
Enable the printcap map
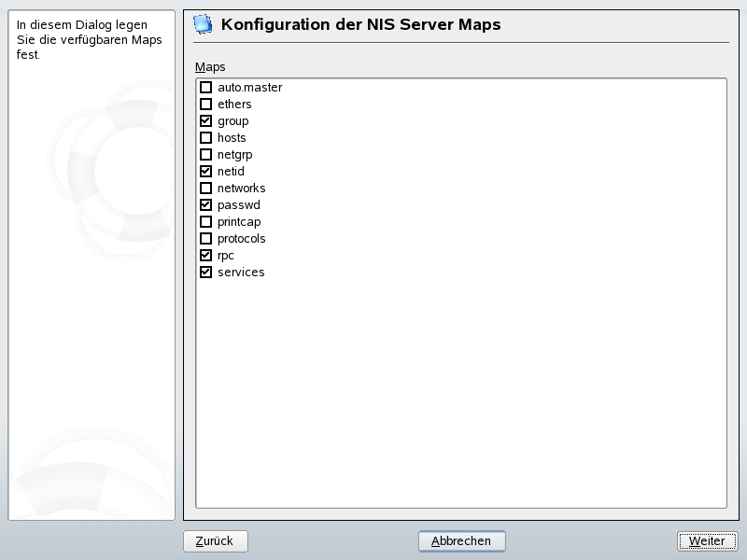pos(205,221)
